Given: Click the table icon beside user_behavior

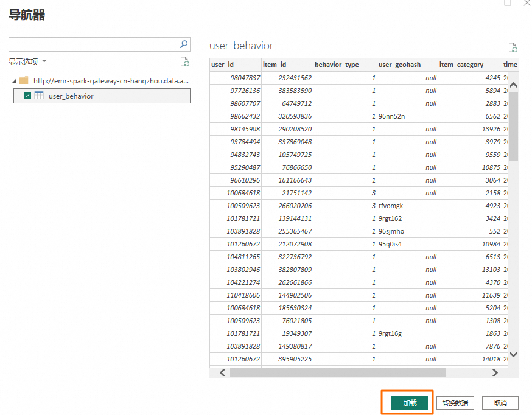Looking at the screenshot, I should click(39, 96).
